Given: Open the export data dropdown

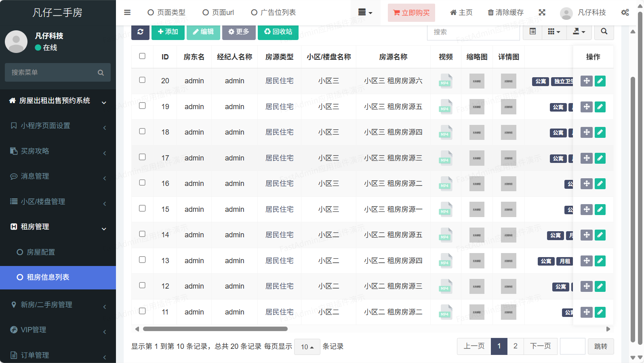Looking at the screenshot, I should pos(579,32).
